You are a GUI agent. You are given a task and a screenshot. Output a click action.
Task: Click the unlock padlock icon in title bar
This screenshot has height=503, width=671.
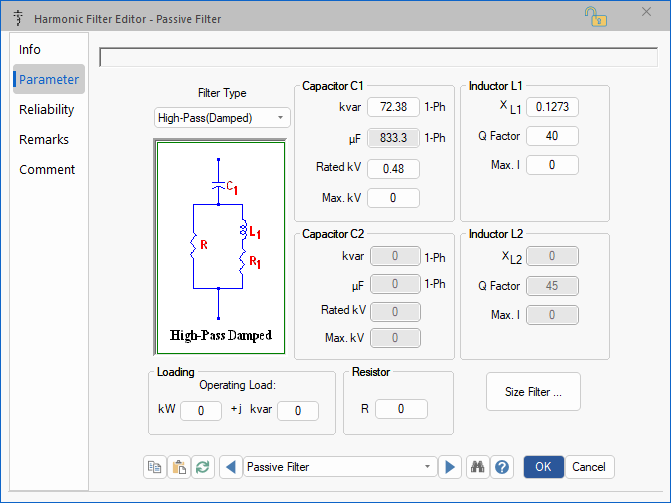[594, 16]
